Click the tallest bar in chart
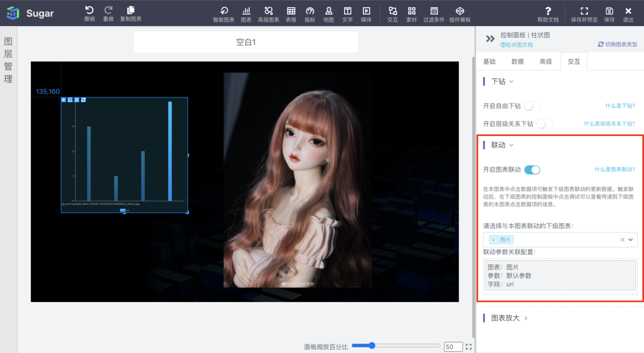The height and width of the screenshot is (353, 644). pyautogui.click(x=170, y=151)
